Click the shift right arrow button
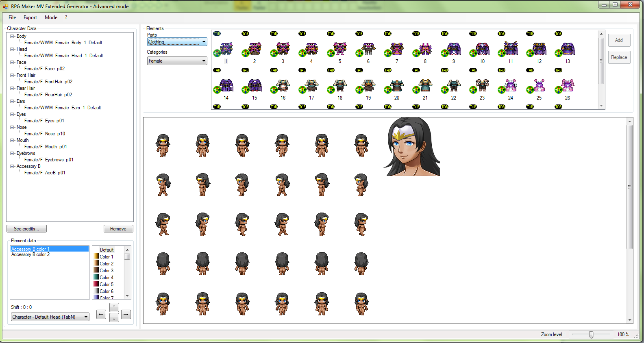Image resolution: width=644 pixels, height=343 pixels. tap(126, 314)
